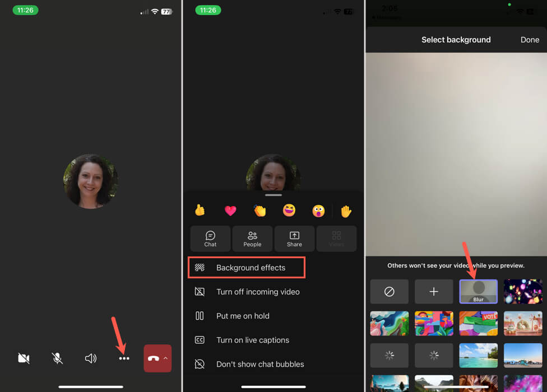The height and width of the screenshot is (392, 547).
Task: Hang up with the red phone button
Action: [154, 358]
